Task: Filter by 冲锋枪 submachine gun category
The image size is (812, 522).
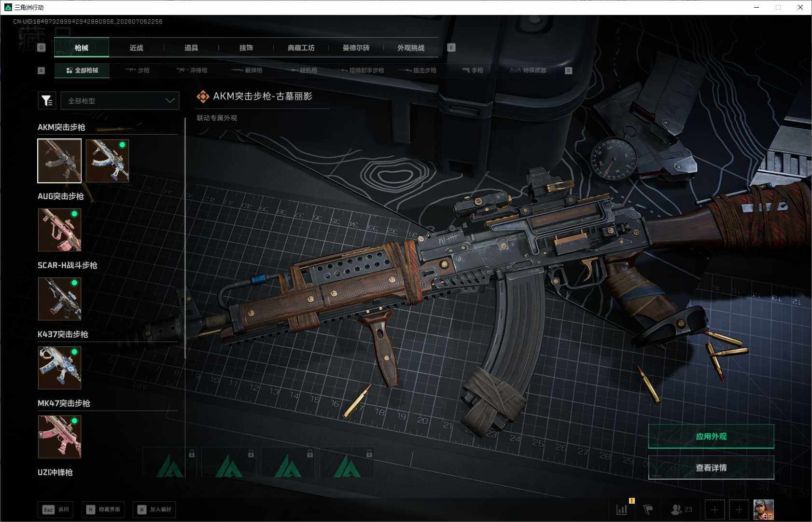Action: [192, 70]
